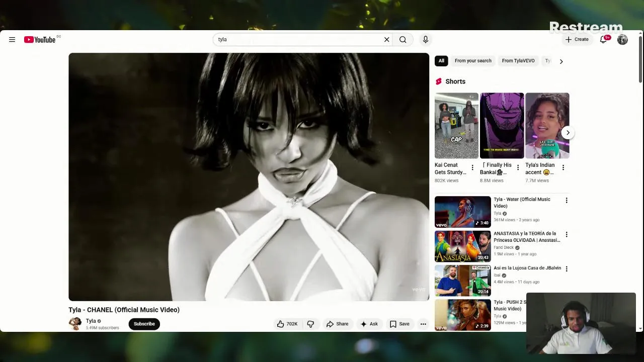644x362 pixels.
Task: Open options menu for JBalvin house video
Action: (567, 269)
